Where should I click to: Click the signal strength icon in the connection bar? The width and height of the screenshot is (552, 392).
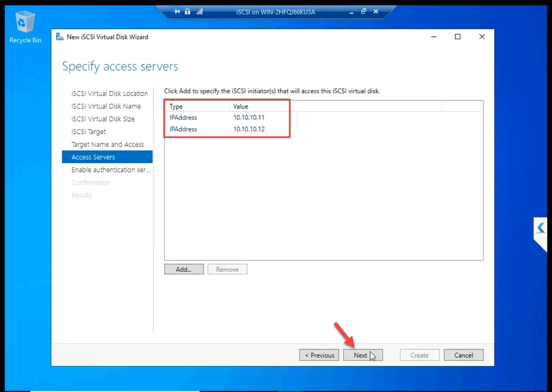point(199,12)
